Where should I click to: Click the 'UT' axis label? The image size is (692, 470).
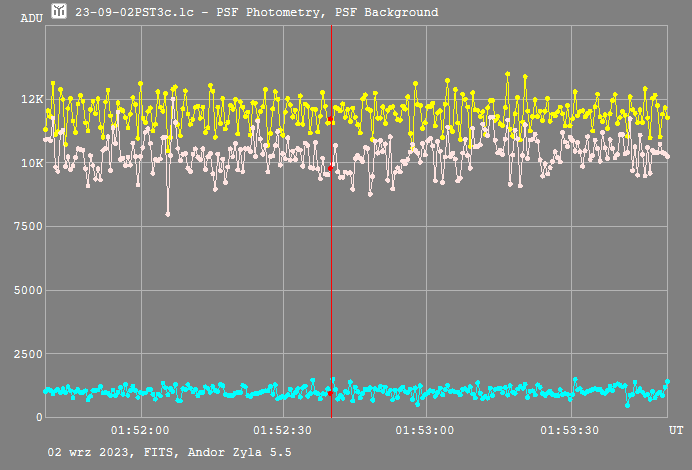[x=676, y=430]
